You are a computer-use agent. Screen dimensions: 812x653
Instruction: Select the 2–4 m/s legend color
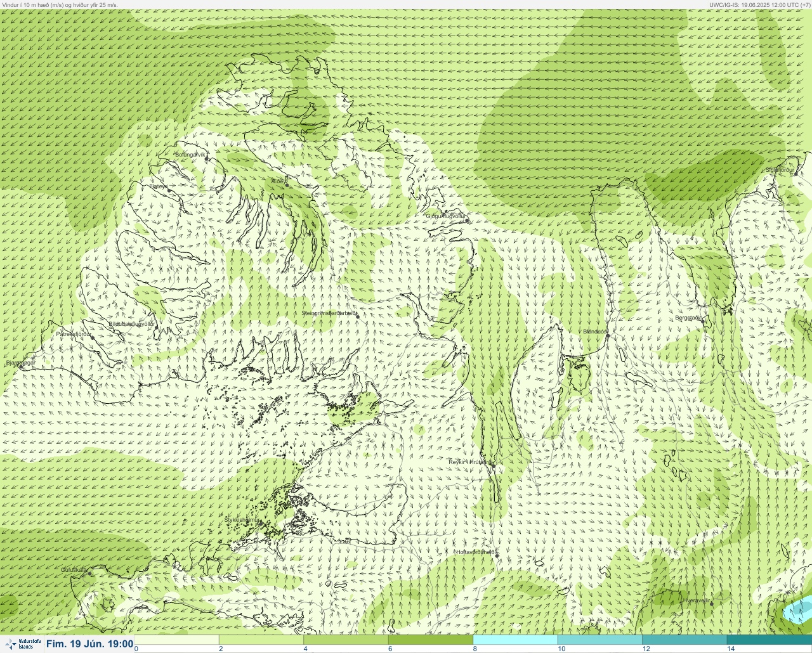261,640
